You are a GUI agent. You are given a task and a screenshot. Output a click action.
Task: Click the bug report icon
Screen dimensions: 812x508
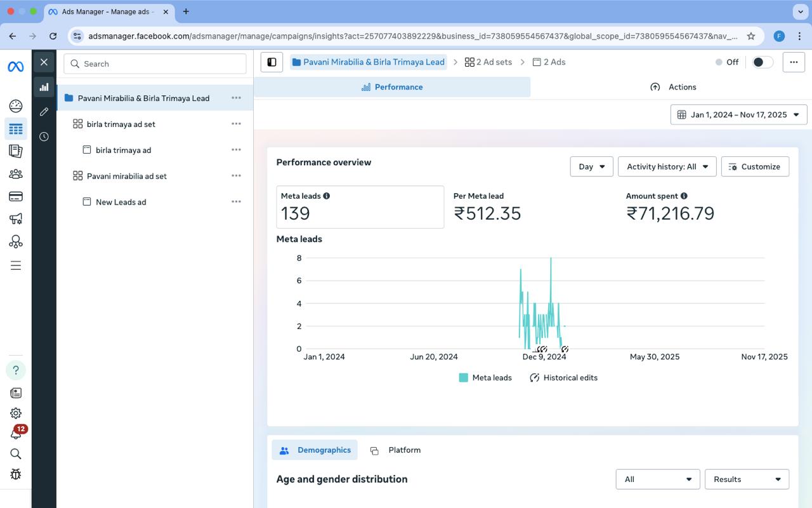coord(16,474)
